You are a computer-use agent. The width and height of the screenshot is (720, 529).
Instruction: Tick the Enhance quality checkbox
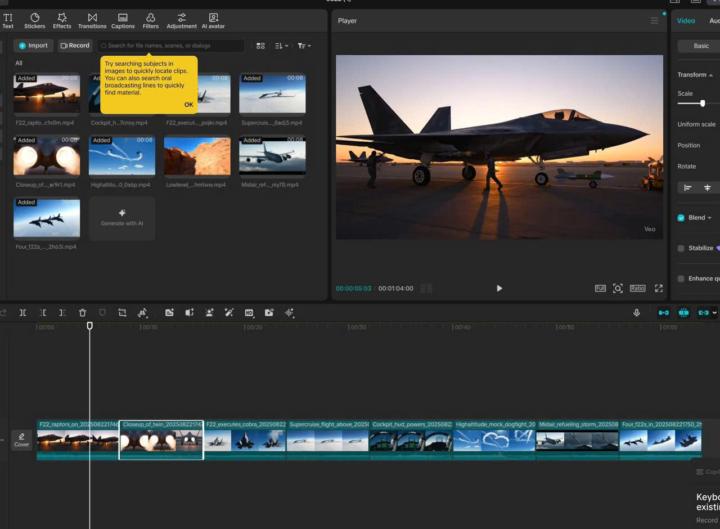681,278
